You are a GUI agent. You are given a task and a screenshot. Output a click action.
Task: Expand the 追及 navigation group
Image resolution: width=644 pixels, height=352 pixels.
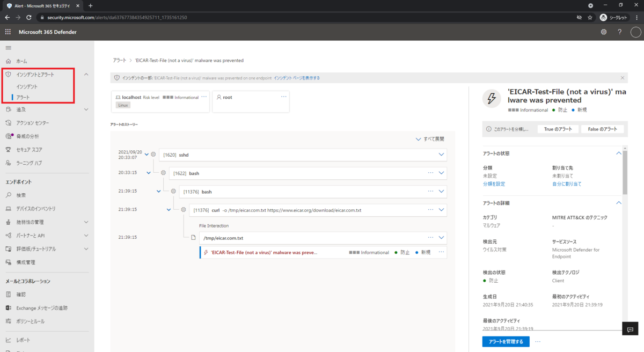pos(87,109)
